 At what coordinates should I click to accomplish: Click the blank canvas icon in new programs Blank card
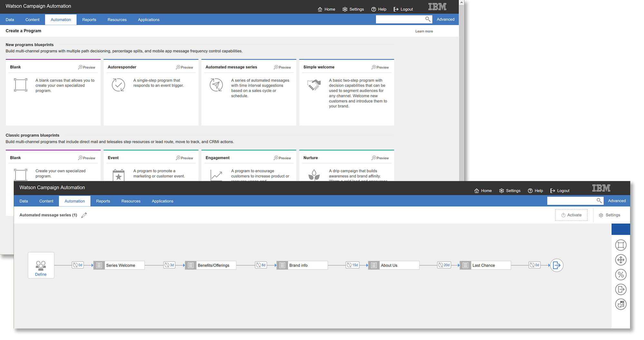[21, 85]
